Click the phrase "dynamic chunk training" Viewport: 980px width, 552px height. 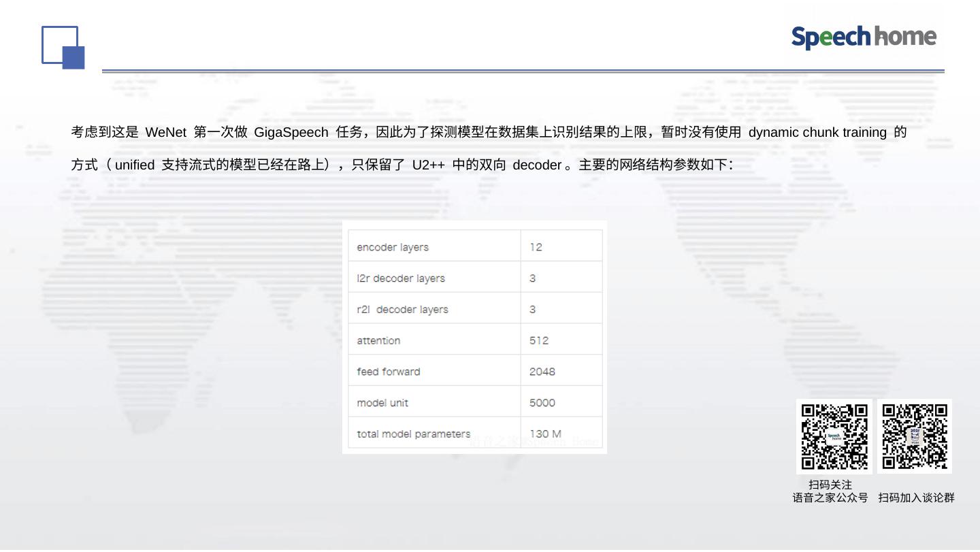pyautogui.click(x=817, y=132)
